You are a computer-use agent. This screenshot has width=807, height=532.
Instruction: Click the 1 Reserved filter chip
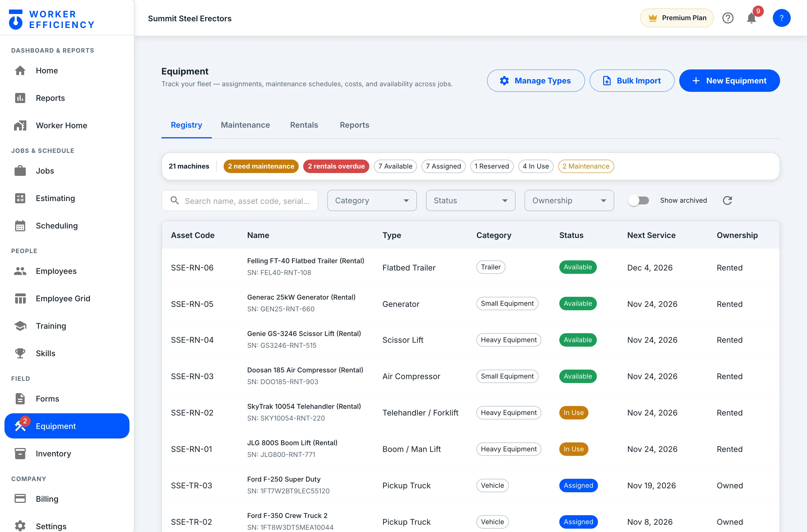pyautogui.click(x=491, y=166)
